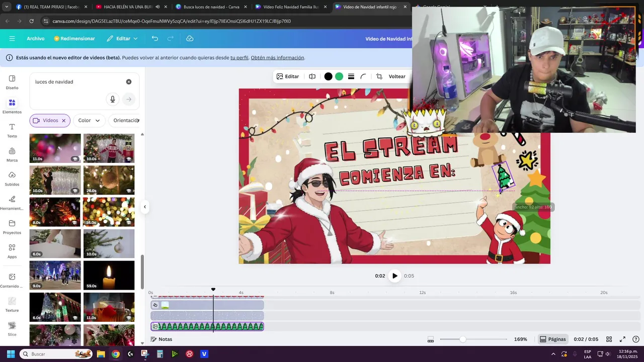This screenshot has height=362, width=644.
Task: Open the 'Obtén más información' link
Action: [277, 58]
